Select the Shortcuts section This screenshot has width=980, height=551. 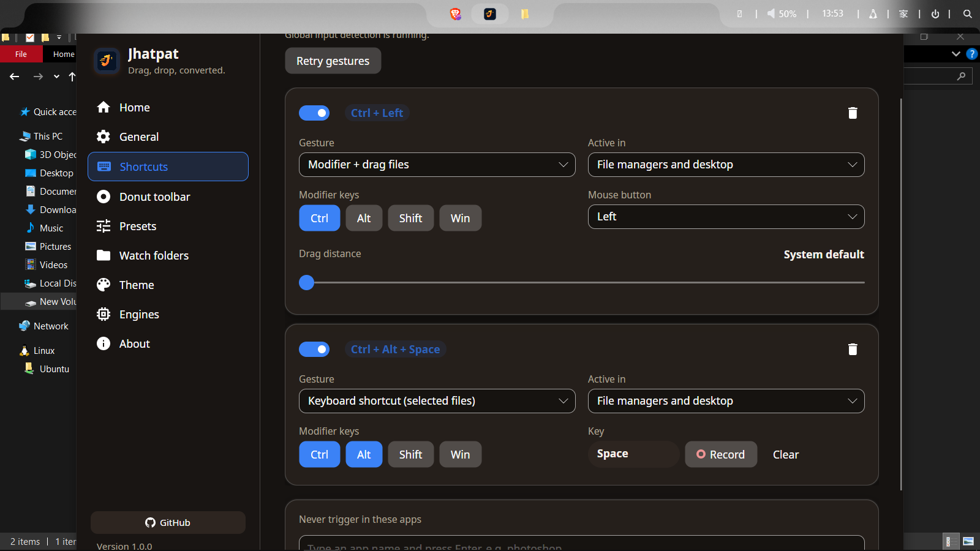click(x=168, y=167)
